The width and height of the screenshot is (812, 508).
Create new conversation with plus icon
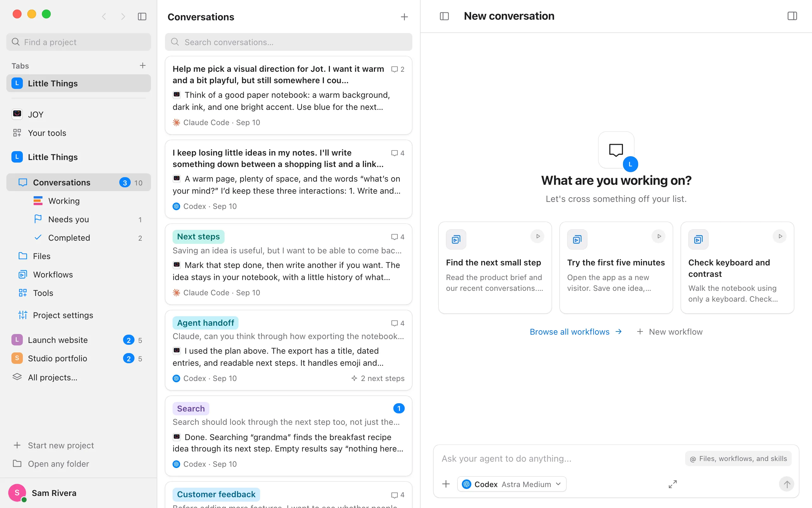[404, 17]
